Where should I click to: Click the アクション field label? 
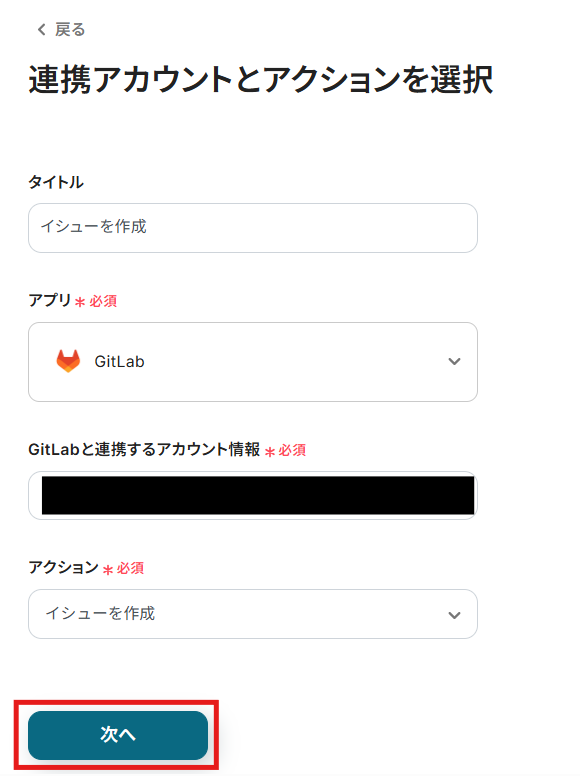[x=63, y=567]
